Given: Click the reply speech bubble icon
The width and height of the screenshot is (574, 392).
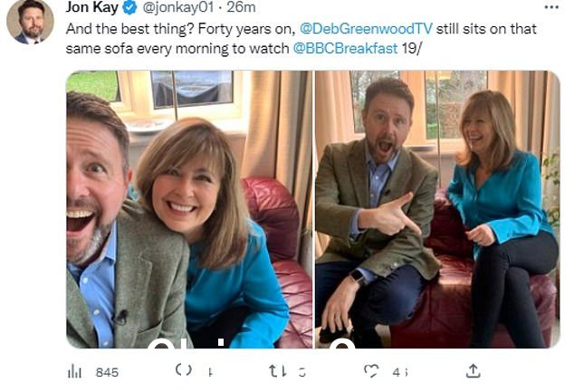Looking at the screenshot, I should [x=184, y=370].
